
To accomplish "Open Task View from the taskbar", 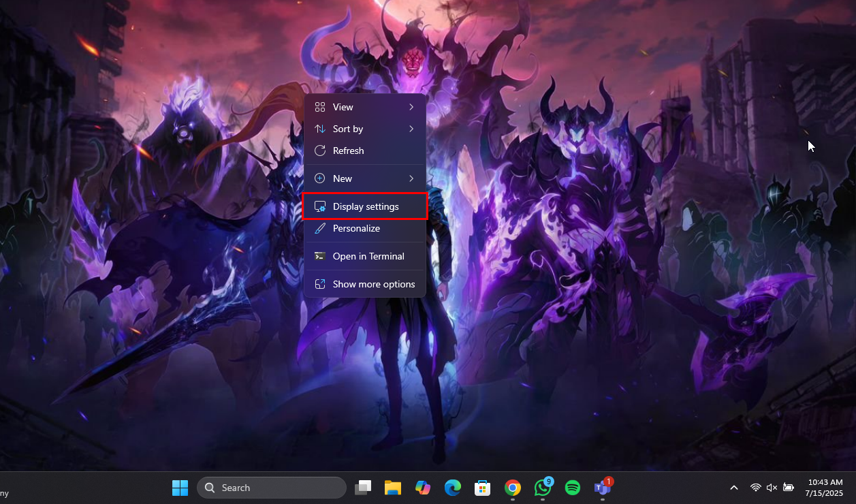I will [x=364, y=488].
